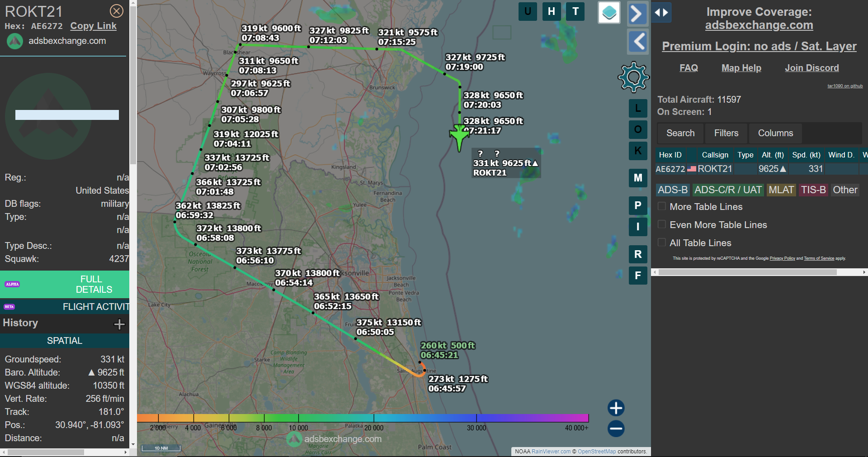Open the FAQ link
The width and height of the screenshot is (868, 457).
click(x=689, y=68)
